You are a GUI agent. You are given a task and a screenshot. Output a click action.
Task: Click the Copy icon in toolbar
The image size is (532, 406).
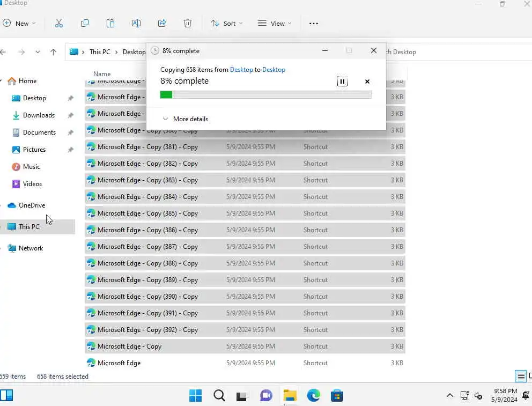tap(85, 24)
